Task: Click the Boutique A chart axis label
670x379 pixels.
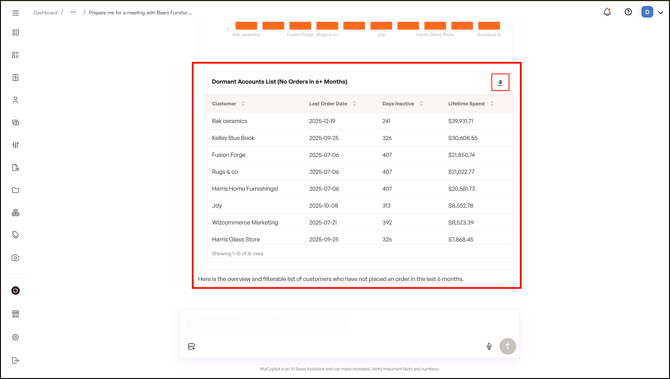Action: pos(489,35)
